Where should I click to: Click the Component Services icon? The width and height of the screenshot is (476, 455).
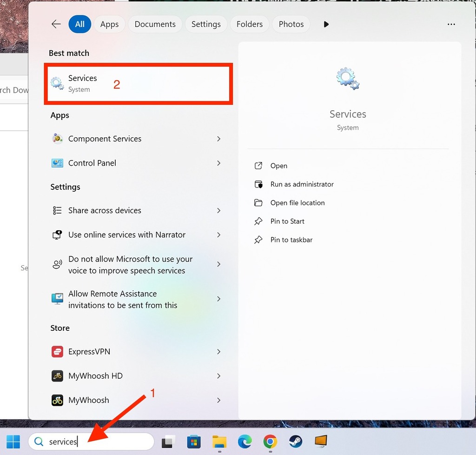[x=57, y=139]
